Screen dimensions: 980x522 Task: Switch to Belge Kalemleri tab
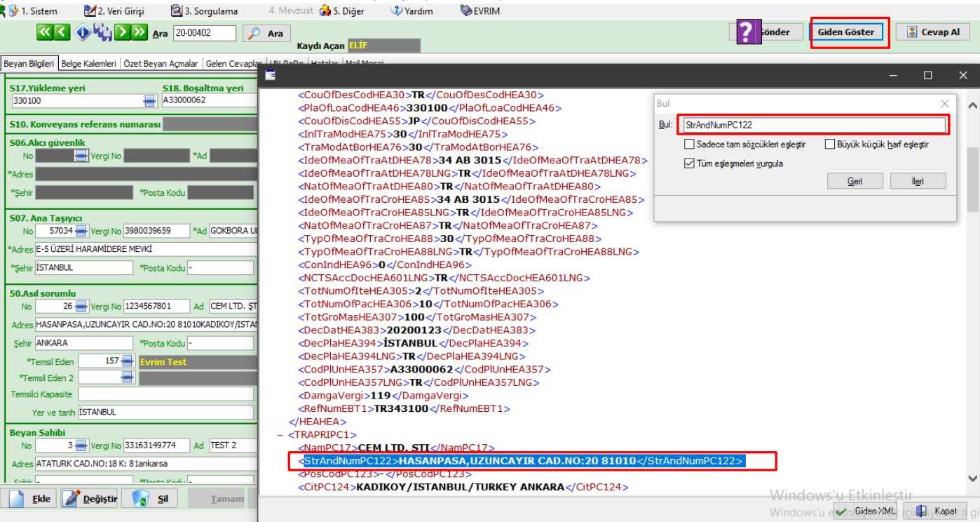[89, 64]
